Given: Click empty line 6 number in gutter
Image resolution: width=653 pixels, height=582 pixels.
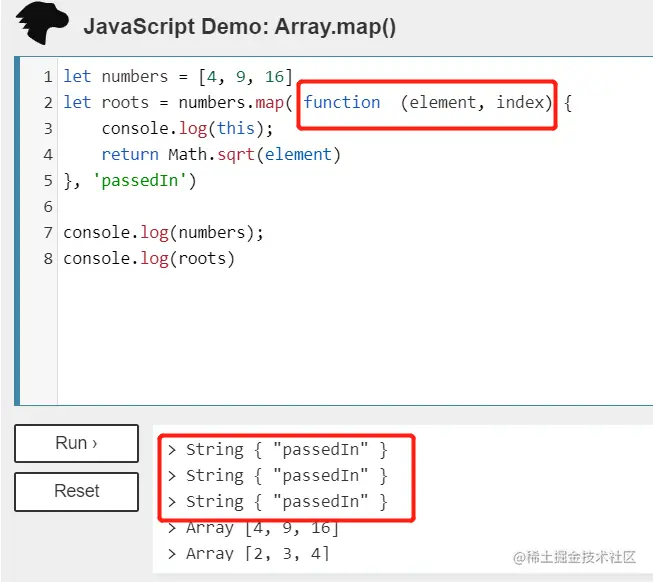Looking at the screenshot, I should [x=48, y=207].
